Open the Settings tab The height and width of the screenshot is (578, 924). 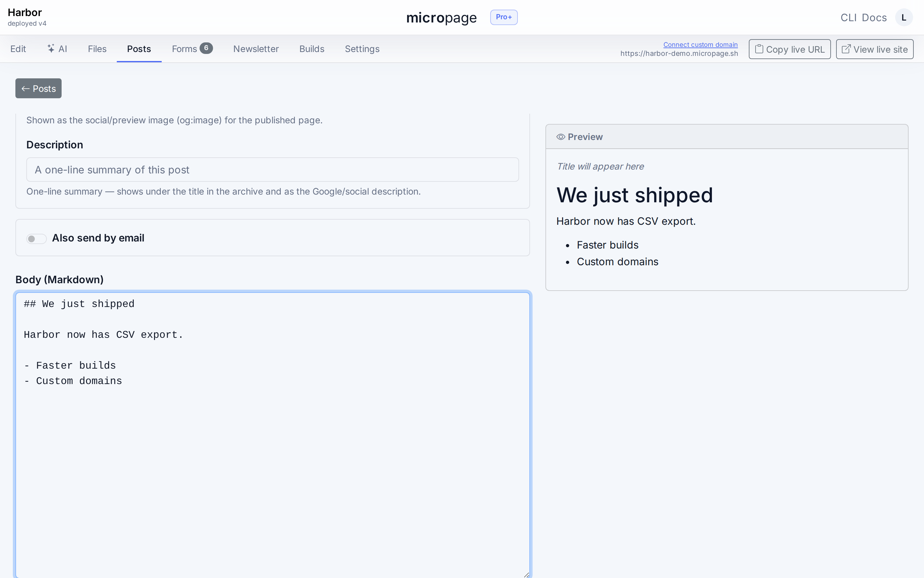(362, 49)
